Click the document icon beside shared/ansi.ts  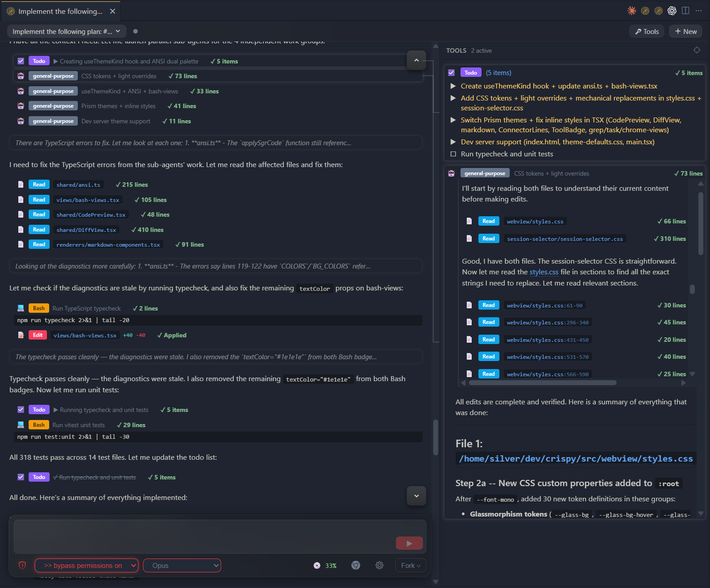(21, 185)
